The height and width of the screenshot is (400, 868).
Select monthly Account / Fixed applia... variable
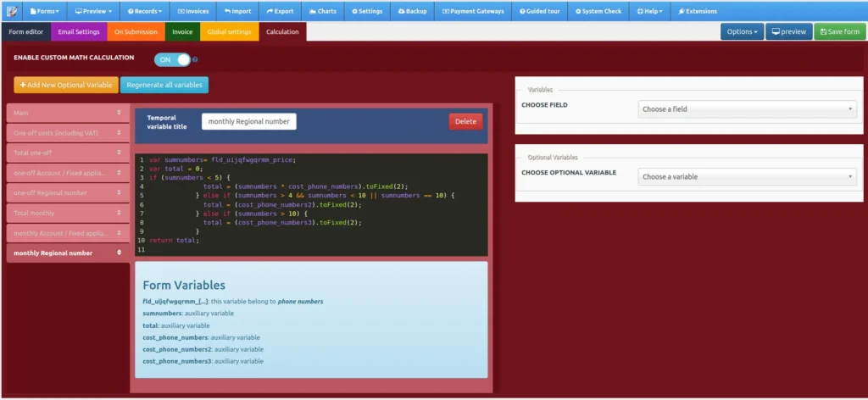[68, 233]
